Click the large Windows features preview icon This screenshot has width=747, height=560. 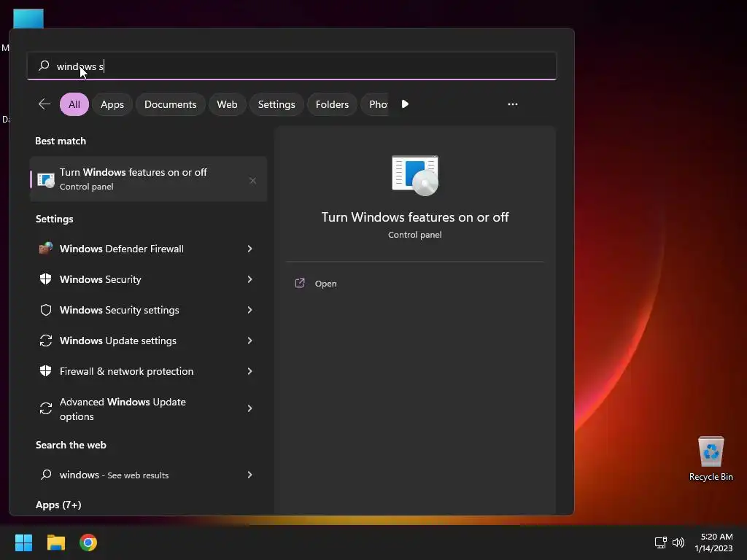[x=415, y=175]
